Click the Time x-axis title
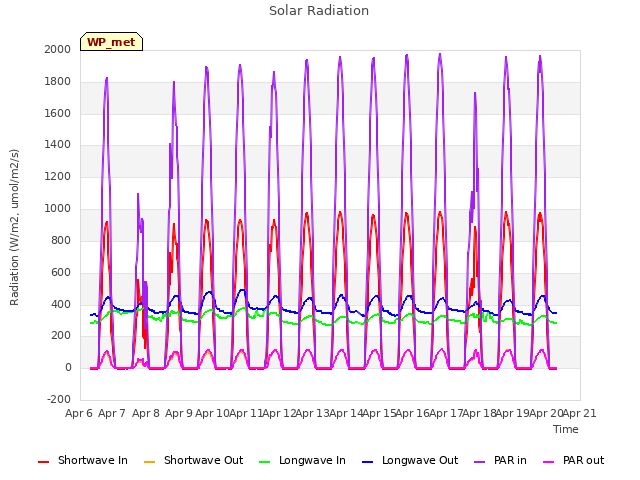 coord(566,429)
